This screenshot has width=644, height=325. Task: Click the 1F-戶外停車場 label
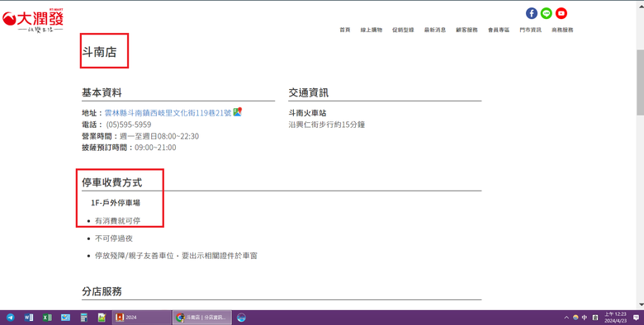click(x=116, y=203)
